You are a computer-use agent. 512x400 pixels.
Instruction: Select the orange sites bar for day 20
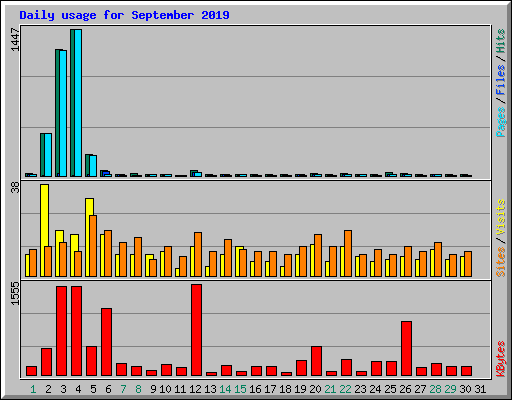pos(318,255)
